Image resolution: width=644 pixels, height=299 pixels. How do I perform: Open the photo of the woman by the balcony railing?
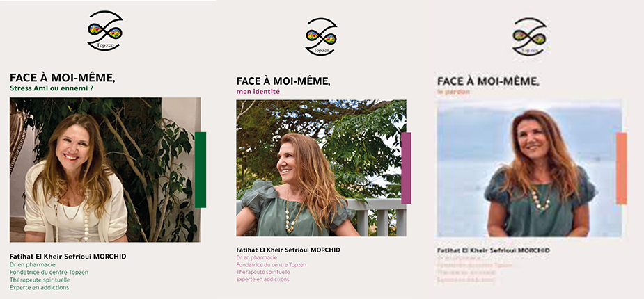[321, 168]
